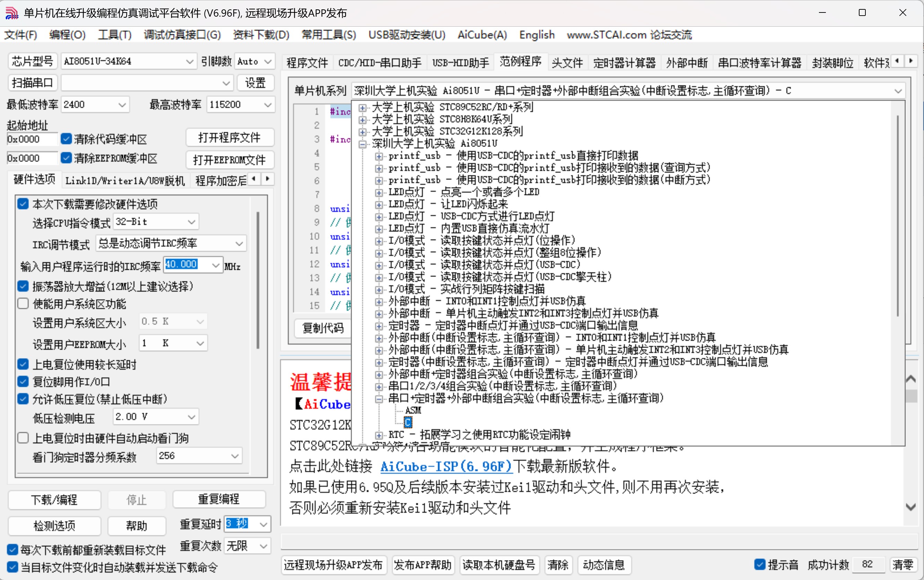Viewport: 924px width, 580px height.
Task: Enable the 使能用户系统区功能 checkbox
Action: (x=23, y=303)
